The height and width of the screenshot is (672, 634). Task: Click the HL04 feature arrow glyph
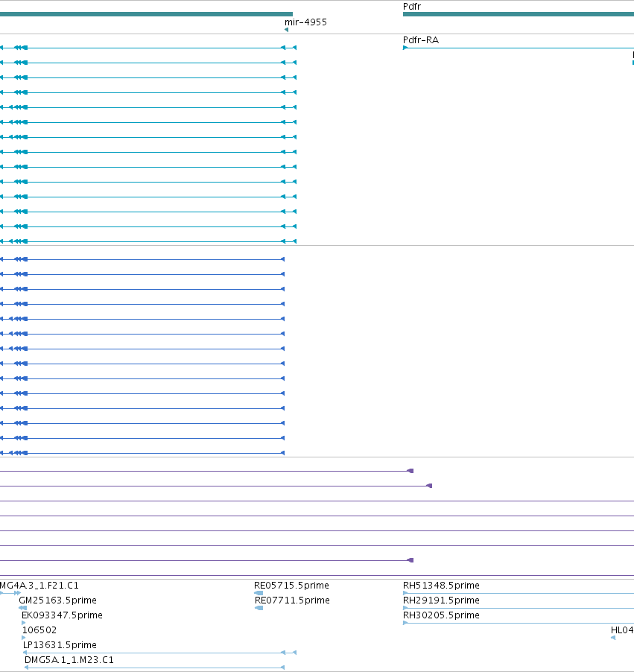click(x=613, y=638)
